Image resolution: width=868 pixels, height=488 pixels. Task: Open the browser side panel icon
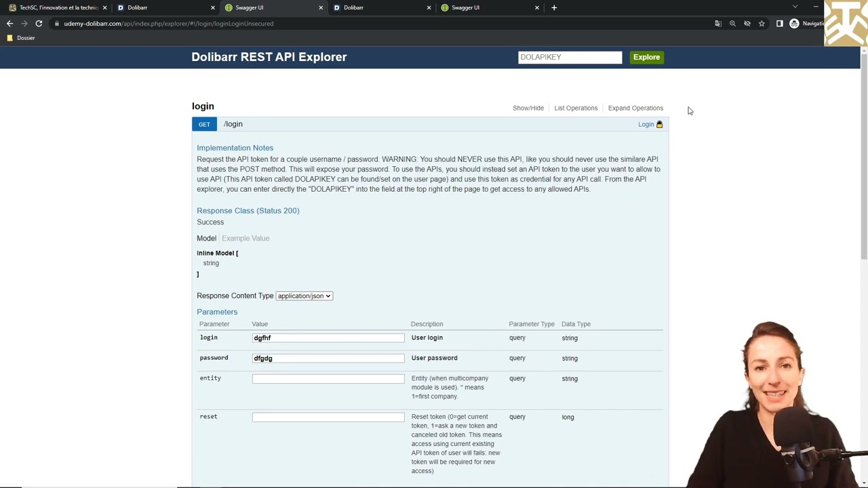779,24
